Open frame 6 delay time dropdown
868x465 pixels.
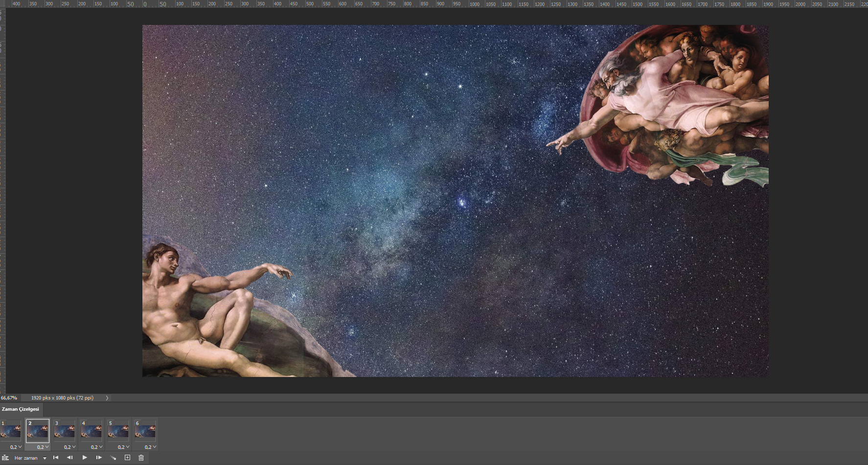pos(150,447)
